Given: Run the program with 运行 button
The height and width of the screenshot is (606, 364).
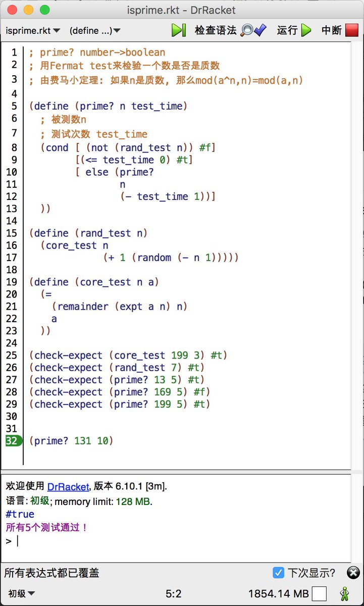Looking at the screenshot, I should [294, 30].
